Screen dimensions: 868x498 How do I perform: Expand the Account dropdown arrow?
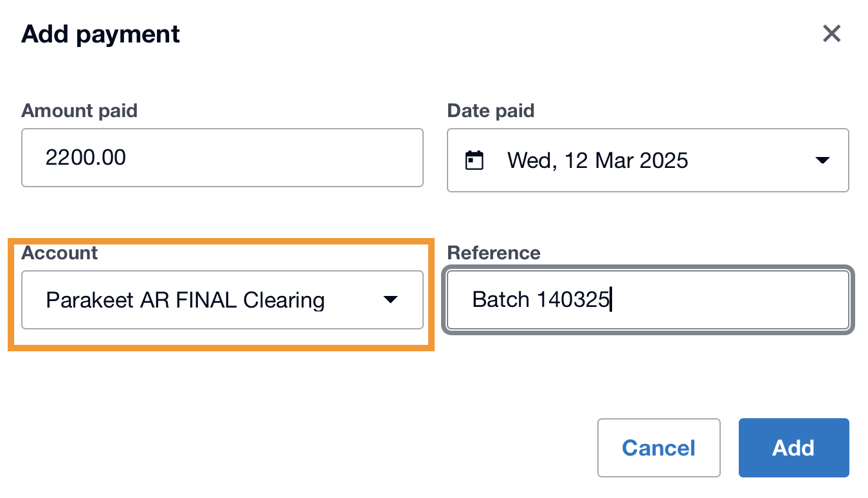click(x=390, y=300)
